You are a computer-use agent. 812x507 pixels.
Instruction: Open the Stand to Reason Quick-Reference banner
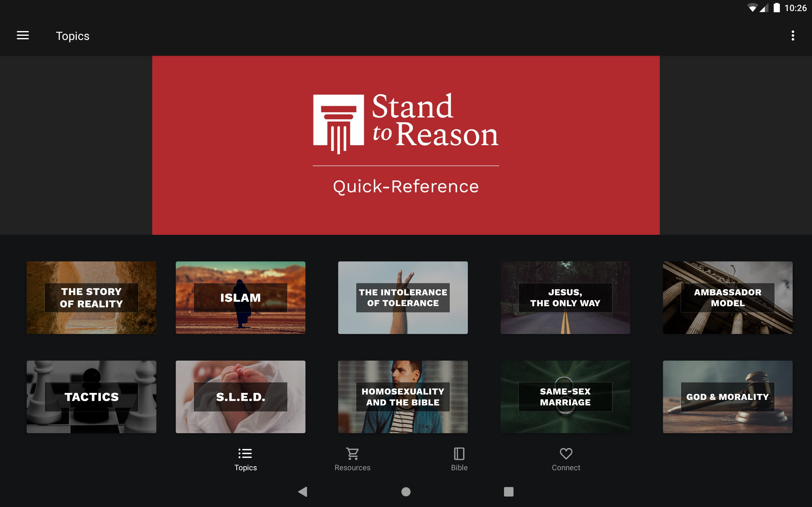coord(406,145)
